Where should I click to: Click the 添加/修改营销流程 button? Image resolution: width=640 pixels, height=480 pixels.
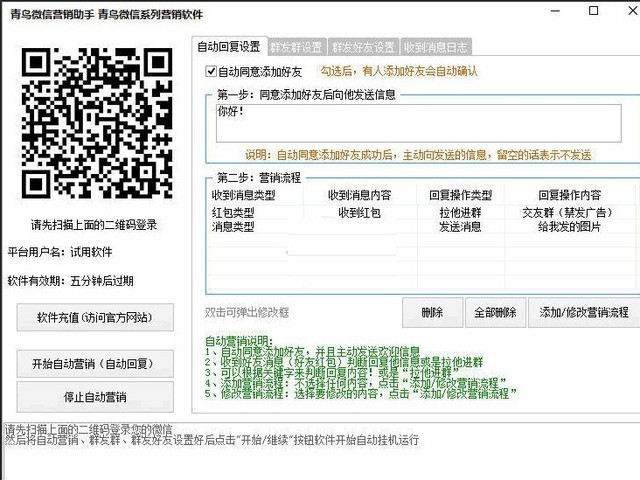(x=584, y=313)
